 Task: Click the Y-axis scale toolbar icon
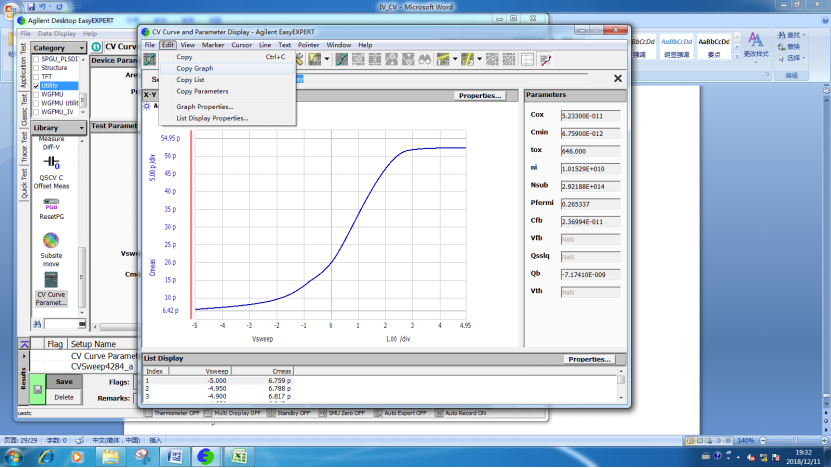[315, 59]
